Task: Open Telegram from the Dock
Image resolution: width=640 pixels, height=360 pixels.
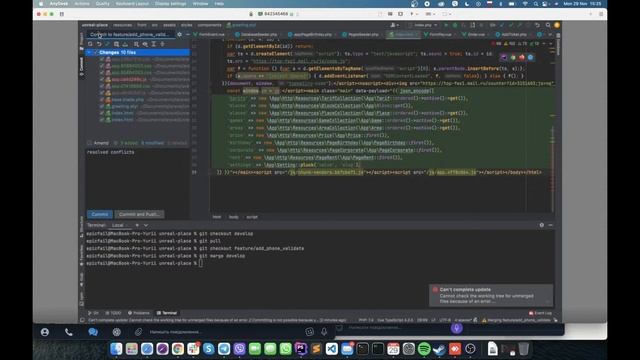Action: click(x=224, y=349)
